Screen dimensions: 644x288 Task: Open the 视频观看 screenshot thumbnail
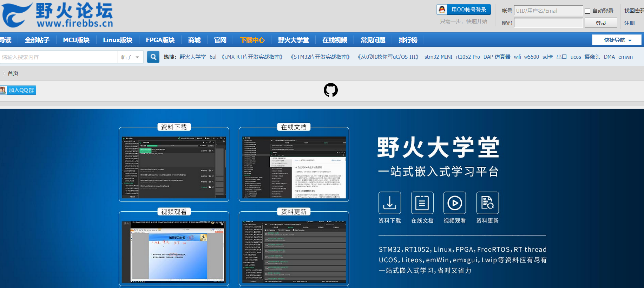174,252
